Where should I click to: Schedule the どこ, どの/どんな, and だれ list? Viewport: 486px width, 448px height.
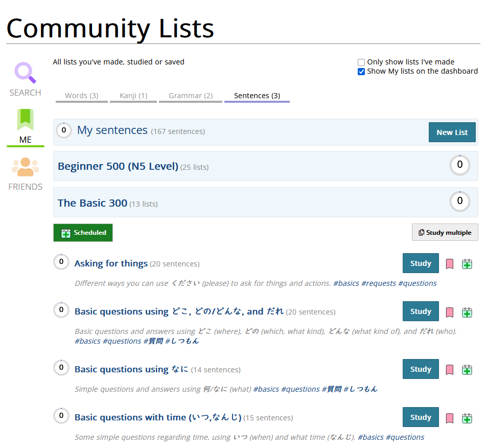click(x=467, y=312)
